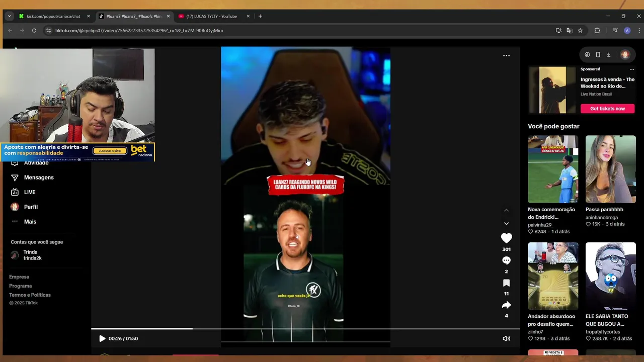The height and width of the screenshot is (362, 644).
Task: Expand the Mais menu in sidebar
Action: point(30,222)
